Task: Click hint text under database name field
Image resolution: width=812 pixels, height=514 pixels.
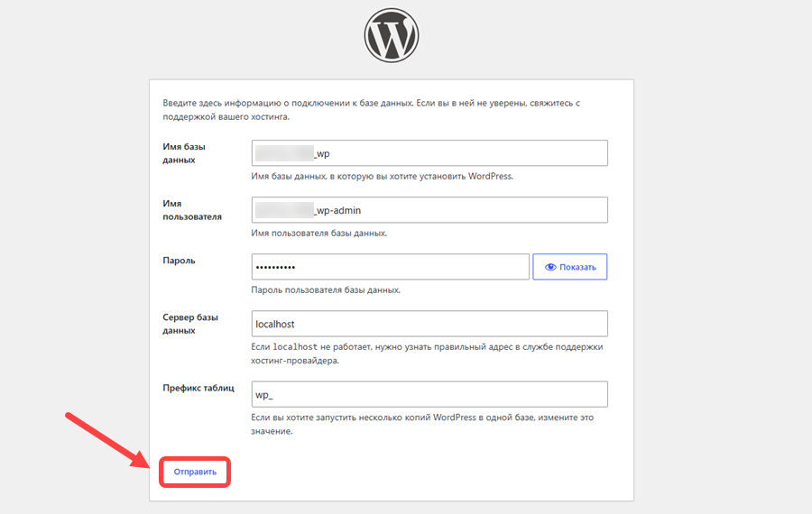Action: pyautogui.click(x=383, y=177)
